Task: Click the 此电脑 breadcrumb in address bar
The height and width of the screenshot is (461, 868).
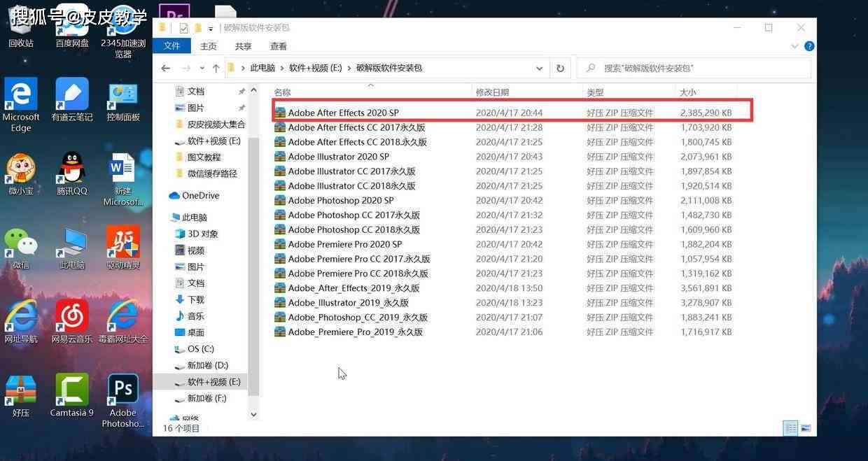Action: tap(262, 68)
